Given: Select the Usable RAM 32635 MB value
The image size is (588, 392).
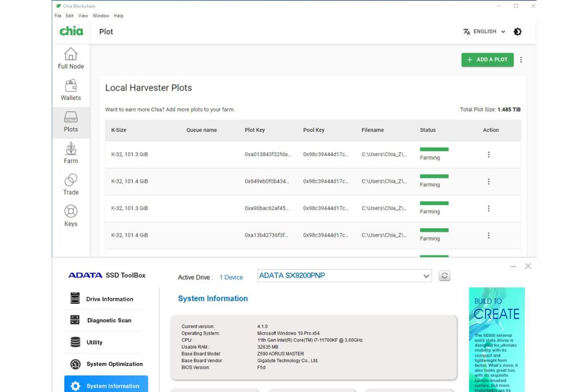Looking at the screenshot, I should (x=268, y=347).
